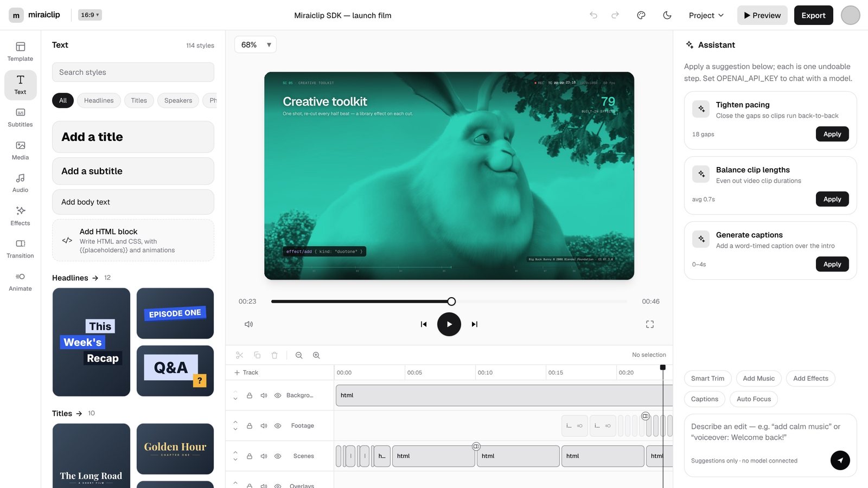Filter styles by Headlines
This screenshot has height=488, width=868.
click(x=99, y=100)
